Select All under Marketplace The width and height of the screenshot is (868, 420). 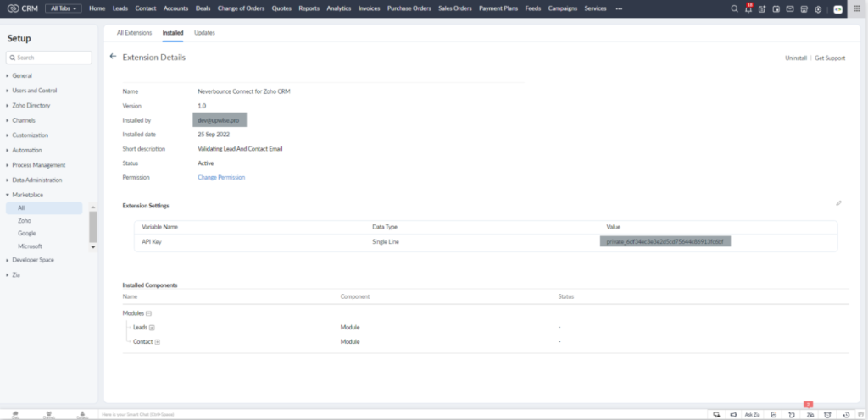(x=44, y=207)
